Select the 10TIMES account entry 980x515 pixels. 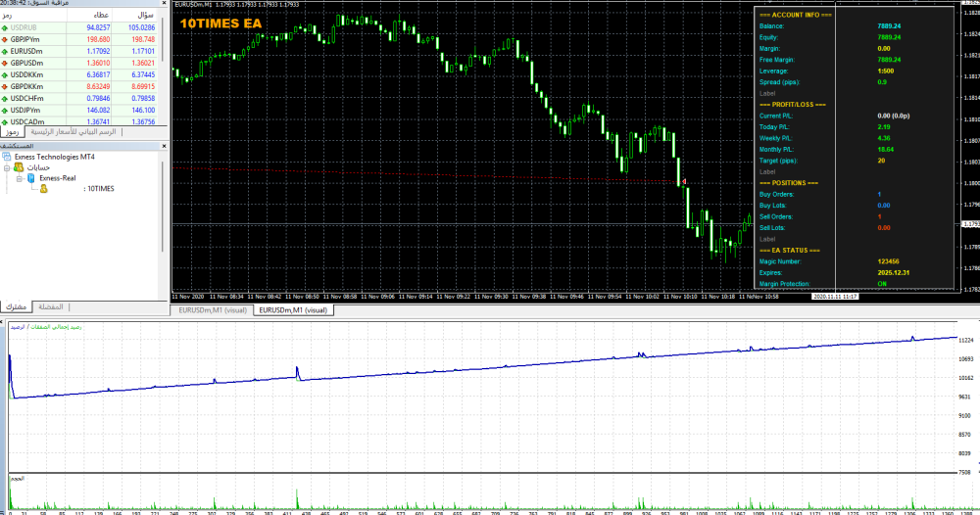point(100,189)
